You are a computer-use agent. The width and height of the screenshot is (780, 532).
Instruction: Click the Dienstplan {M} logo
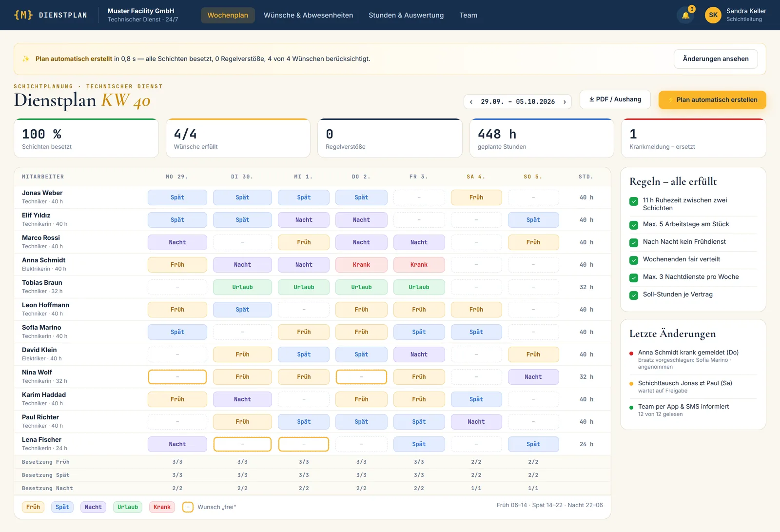50,15
